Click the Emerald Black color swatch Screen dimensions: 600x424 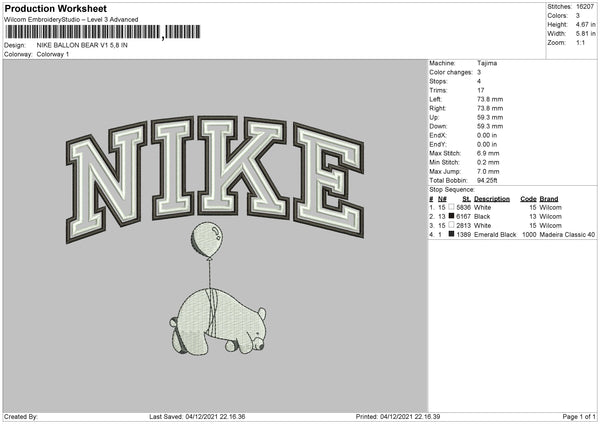(451, 234)
